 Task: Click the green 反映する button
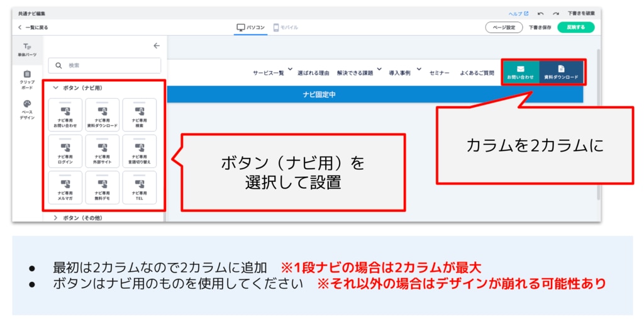(x=575, y=28)
